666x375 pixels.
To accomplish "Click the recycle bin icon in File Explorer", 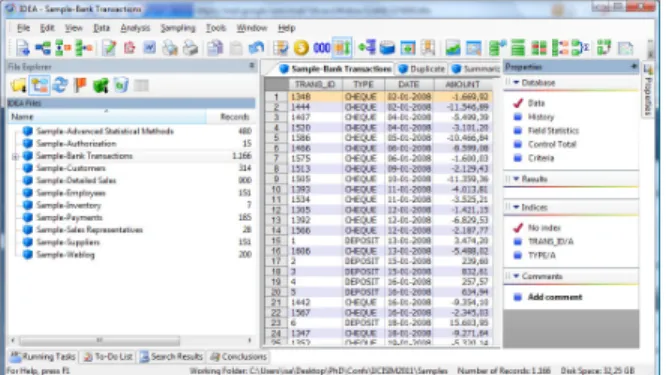I will (x=121, y=85).
